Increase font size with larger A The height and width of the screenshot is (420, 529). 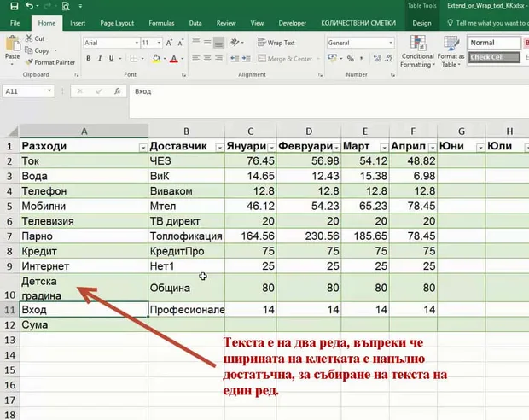(169, 43)
